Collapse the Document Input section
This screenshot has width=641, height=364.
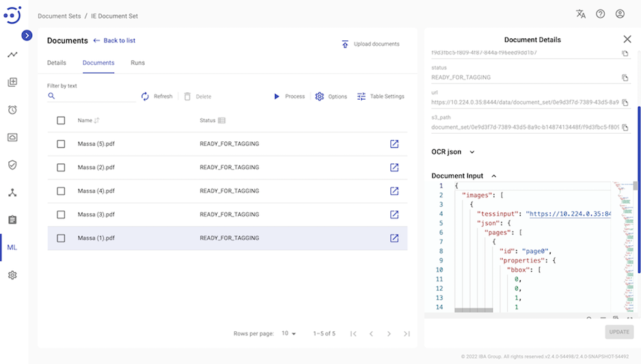coord(494,176)
